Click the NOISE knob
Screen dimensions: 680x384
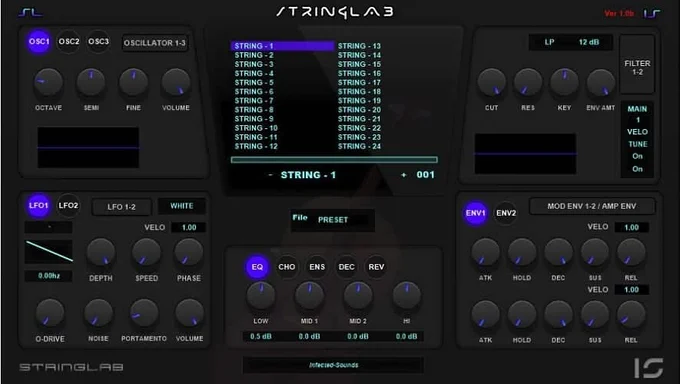pyautogui.click(x=98, y=313)
